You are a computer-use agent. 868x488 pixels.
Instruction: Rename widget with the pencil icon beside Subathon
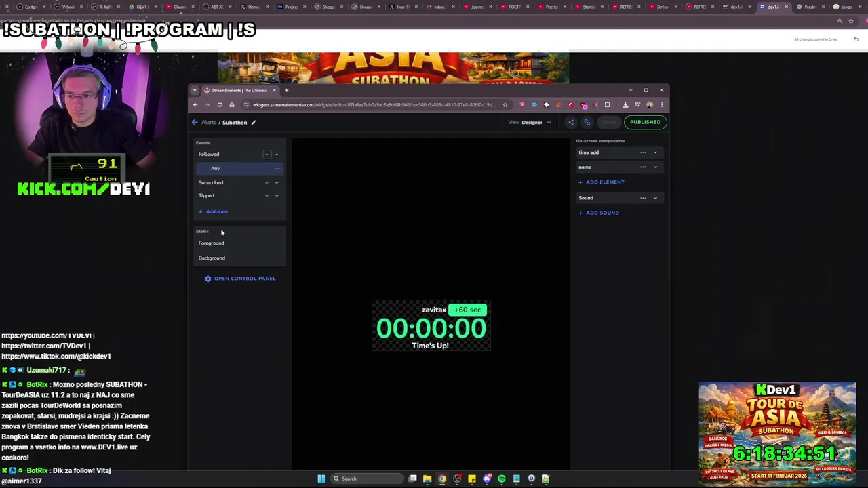pos(254,123)
